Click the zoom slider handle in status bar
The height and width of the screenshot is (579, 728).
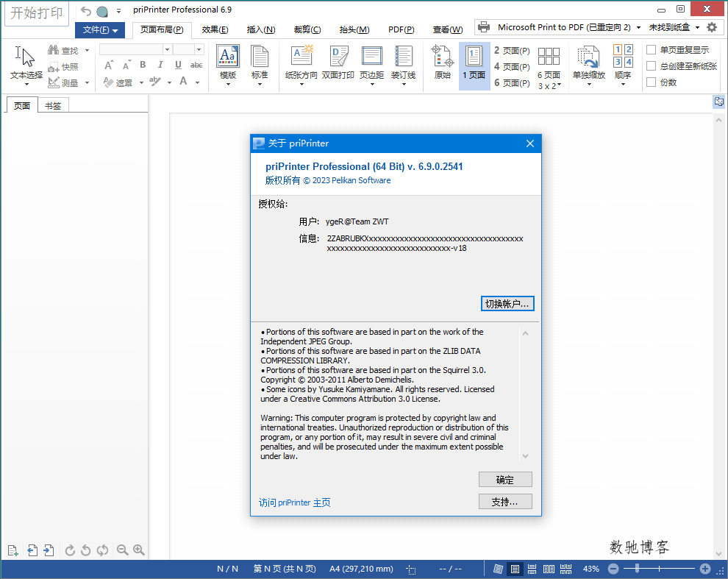pyautogui.click(x=637, y=568)
